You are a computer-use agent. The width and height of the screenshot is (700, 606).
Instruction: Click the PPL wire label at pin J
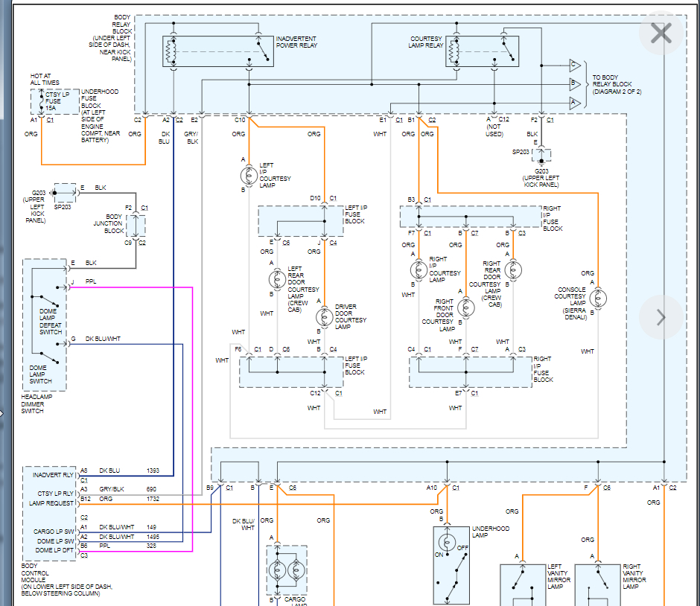(91, 281)
